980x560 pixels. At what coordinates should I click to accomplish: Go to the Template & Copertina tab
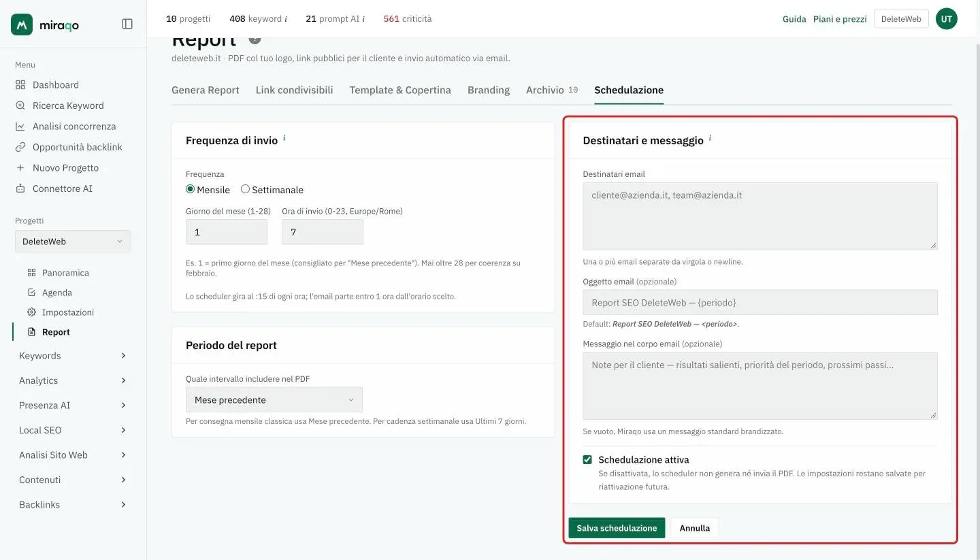click(x=400, y=90)
